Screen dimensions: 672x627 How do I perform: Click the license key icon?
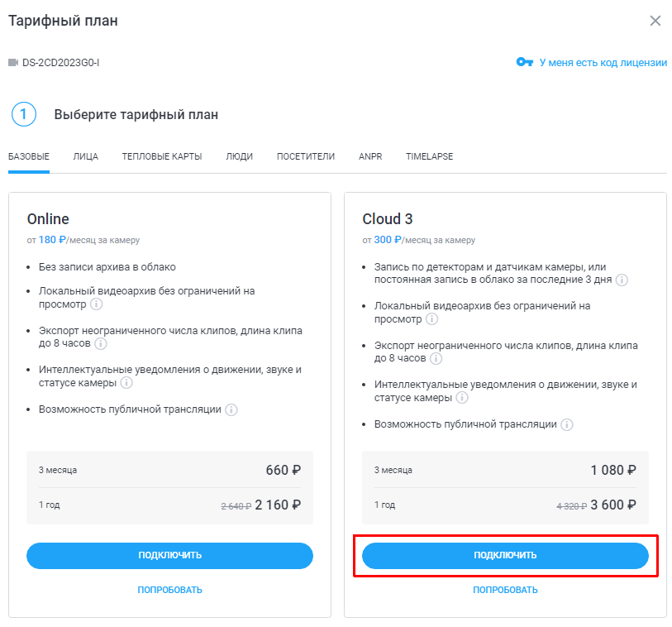click(x=524, y=62)
